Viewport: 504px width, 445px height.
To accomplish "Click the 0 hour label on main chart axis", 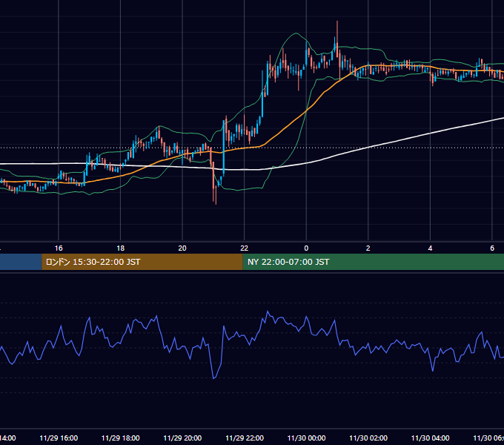I will [x=306, y=248].
